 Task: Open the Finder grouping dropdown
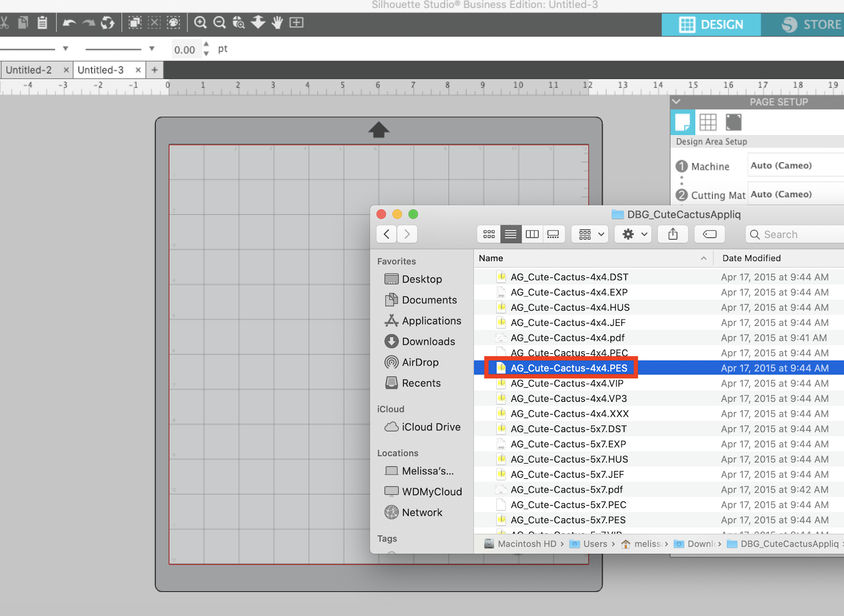589,234
